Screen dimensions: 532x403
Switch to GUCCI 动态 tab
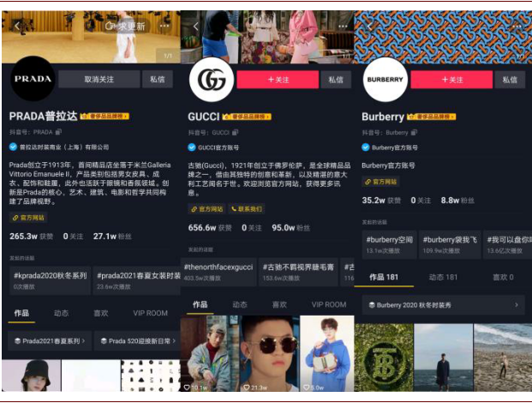[240, 304]
